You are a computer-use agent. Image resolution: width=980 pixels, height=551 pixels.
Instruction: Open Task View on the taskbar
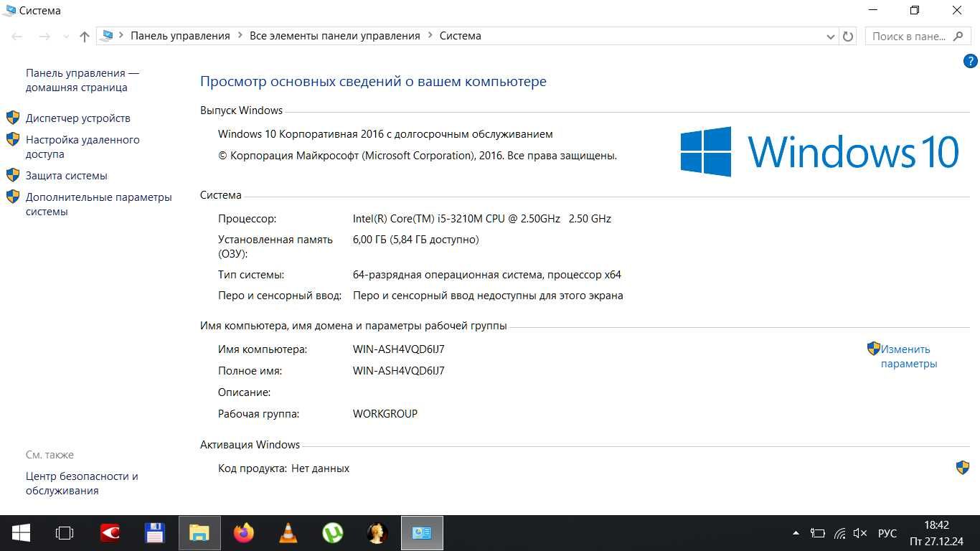[65, 533]
